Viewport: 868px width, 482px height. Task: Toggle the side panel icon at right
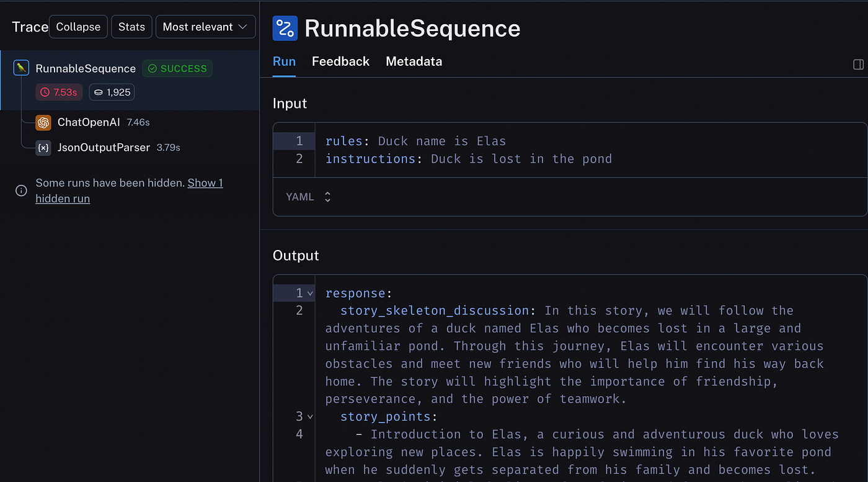point(859,65)
